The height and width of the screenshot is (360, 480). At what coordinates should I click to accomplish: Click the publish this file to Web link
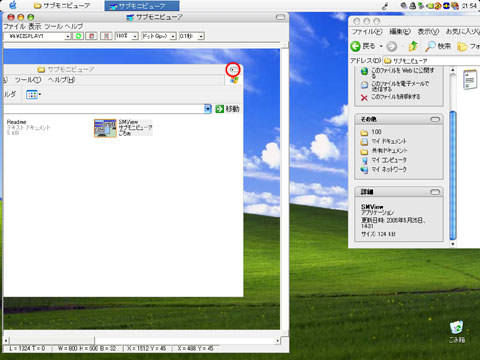(397, 72)
